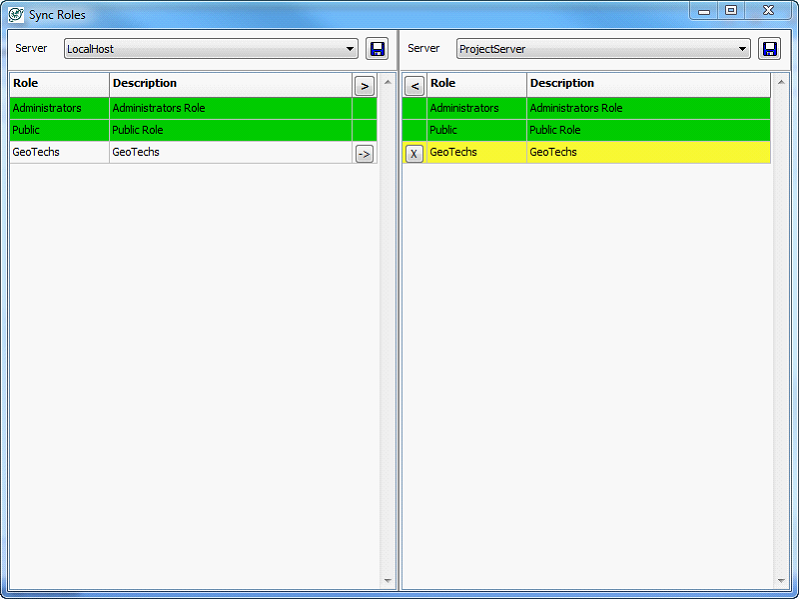Image resolution: width=800 pixels, height=600 pixels.
Task: Click left panel scrollbar up arrow
Action: coord(388,81)
